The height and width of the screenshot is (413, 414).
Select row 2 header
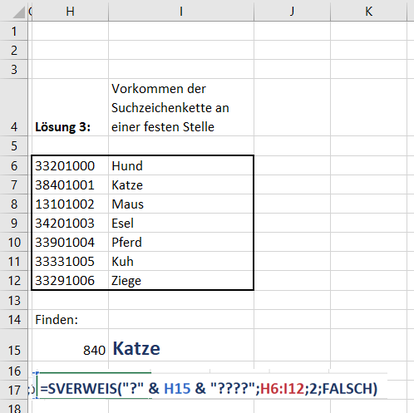tap(14, 50)
